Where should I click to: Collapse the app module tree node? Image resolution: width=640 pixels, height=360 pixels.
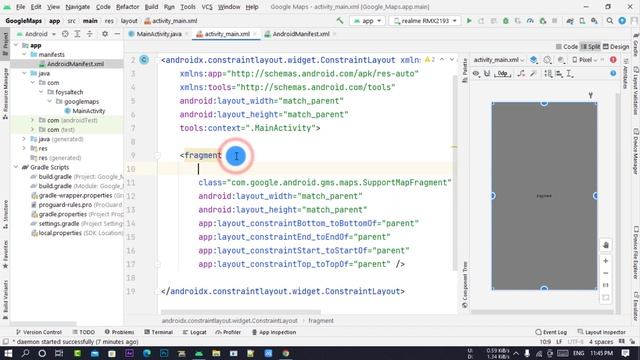(16, 45)
